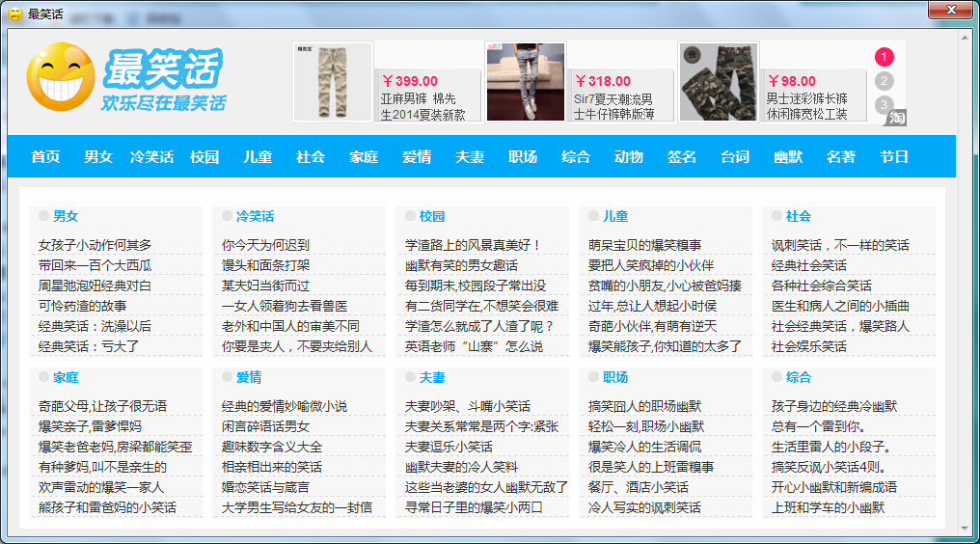Read joke 有种爹妈,叫不是亲生的
Screen dimensions: 980x544
(102, 467)
